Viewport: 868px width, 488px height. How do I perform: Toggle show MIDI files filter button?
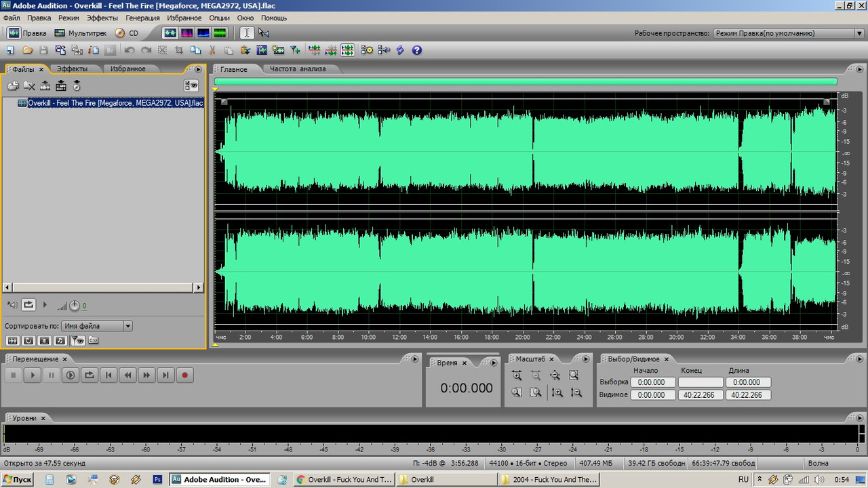(61, 340)
